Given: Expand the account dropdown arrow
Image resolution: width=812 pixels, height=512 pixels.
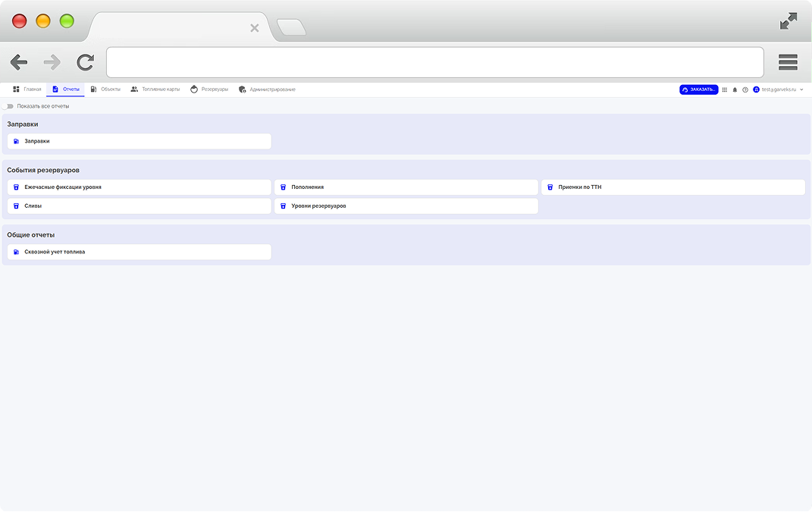Looking at the screenshot, I should tap(801, 90).
